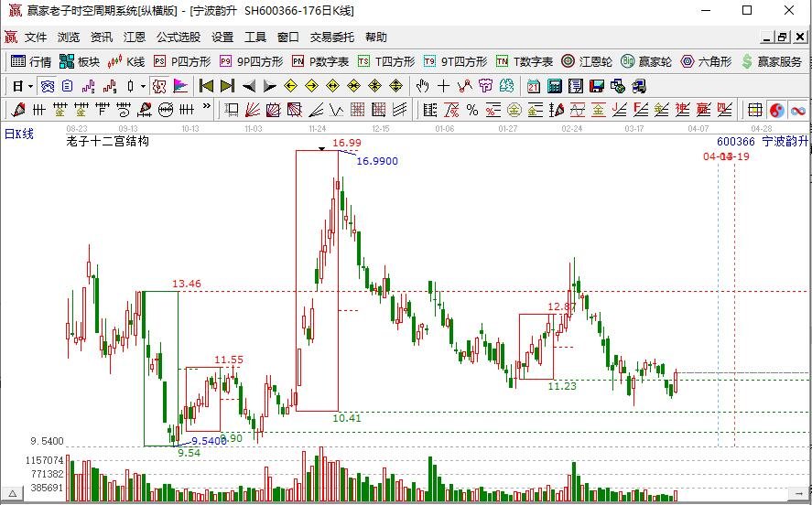Click the yellow diamond left-arrow icon
This screenshot has width=812, height=505.
(x=290, y=86)
